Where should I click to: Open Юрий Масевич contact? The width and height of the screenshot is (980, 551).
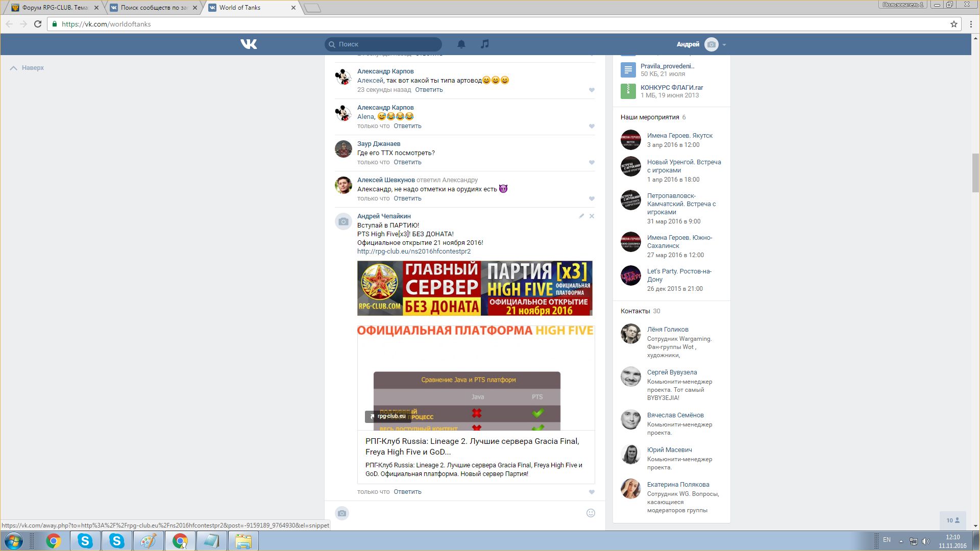pos(670,450)
